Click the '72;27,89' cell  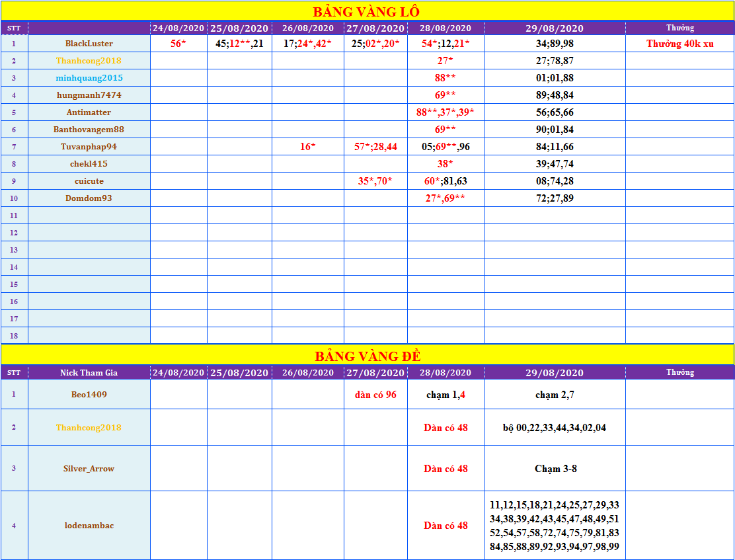click(x=555, y=198)
